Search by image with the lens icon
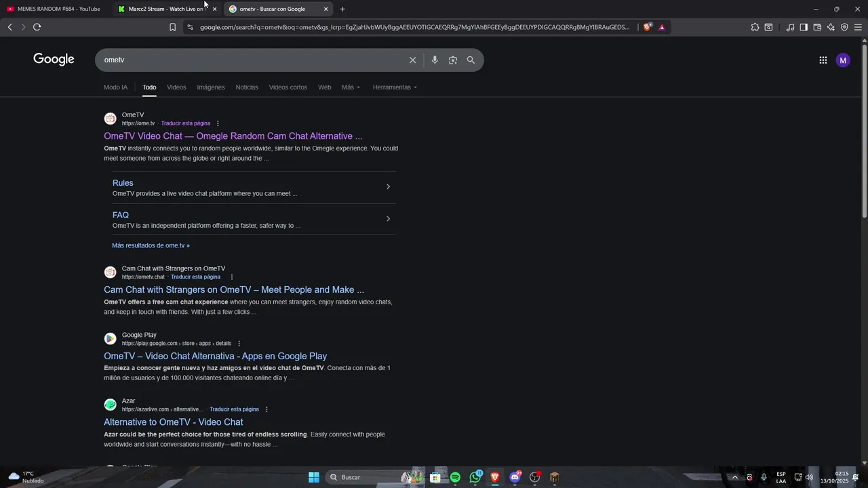Screen dimensions: 868x488 pos(452,60)
